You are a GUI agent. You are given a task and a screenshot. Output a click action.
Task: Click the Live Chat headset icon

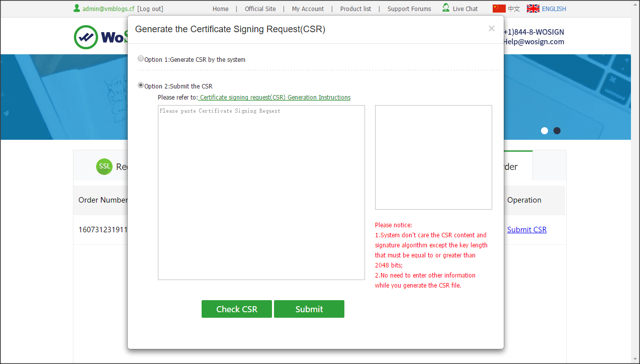[446, 8]
